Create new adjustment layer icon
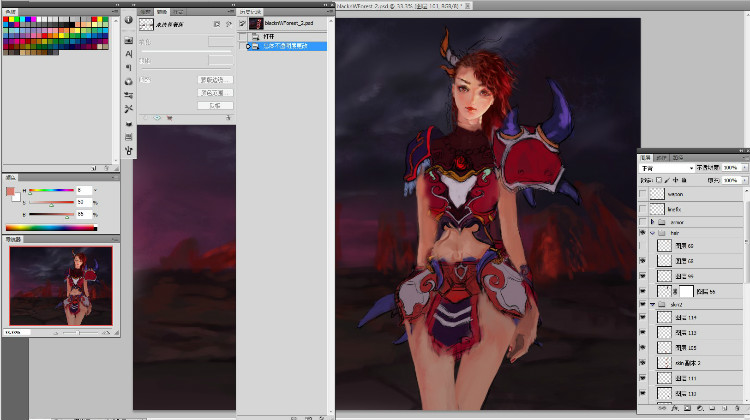Screen dimensions: 750x420 (700, 408)
